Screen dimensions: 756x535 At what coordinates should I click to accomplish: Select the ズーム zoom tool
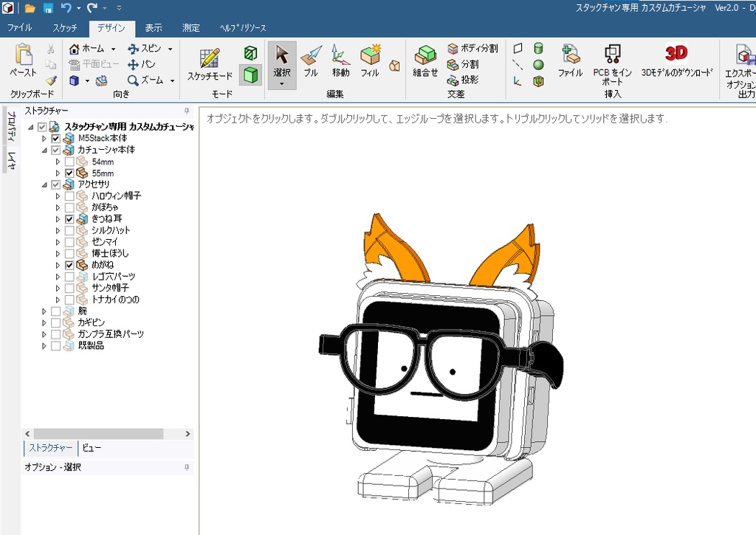[145, 80]
